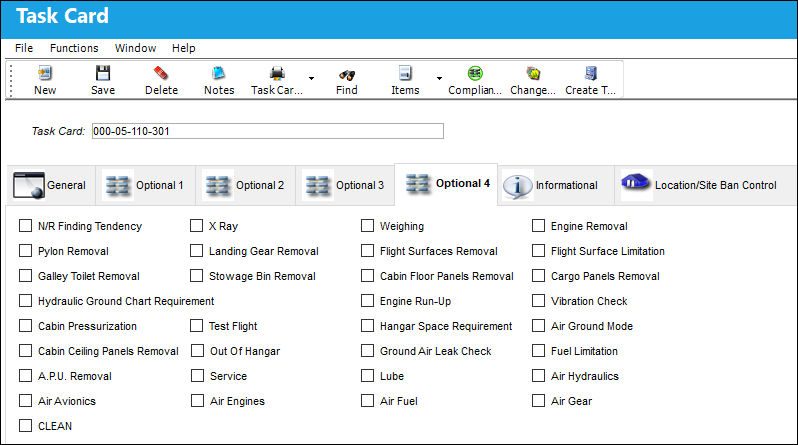Image resolution: width=798 pixels, height=445 pixels.
Task: Click the Task Card number input field
Action: click(x=268, y=131)
